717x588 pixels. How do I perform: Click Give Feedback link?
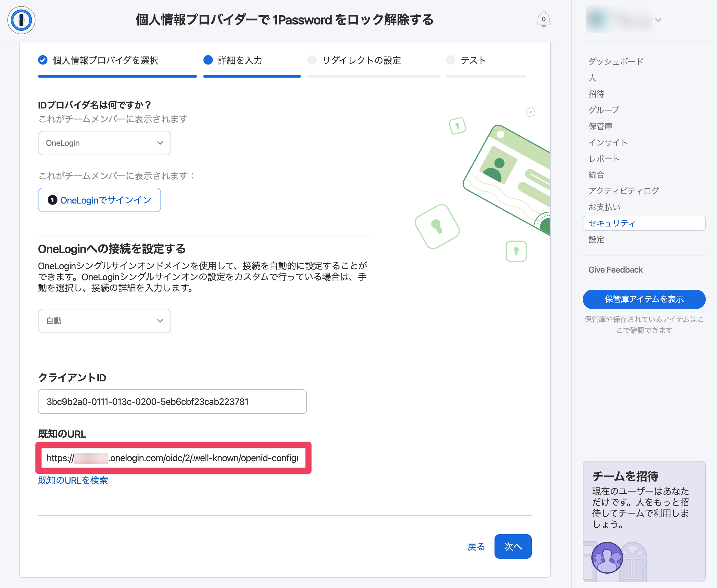[x=616, y=270]
